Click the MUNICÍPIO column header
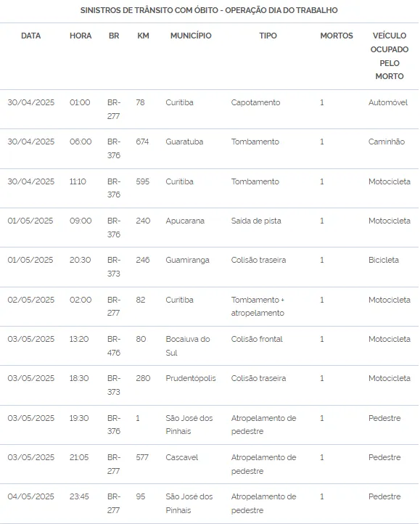 click(191, 36)
